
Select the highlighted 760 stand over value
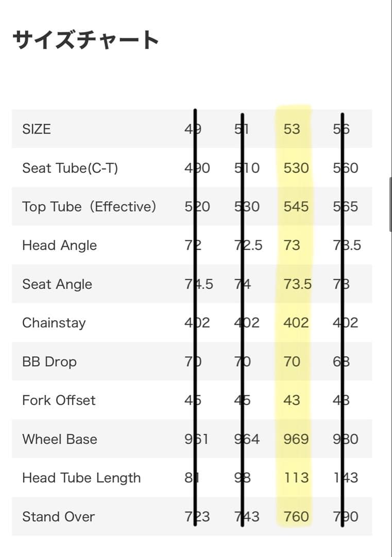pos(296,516)
